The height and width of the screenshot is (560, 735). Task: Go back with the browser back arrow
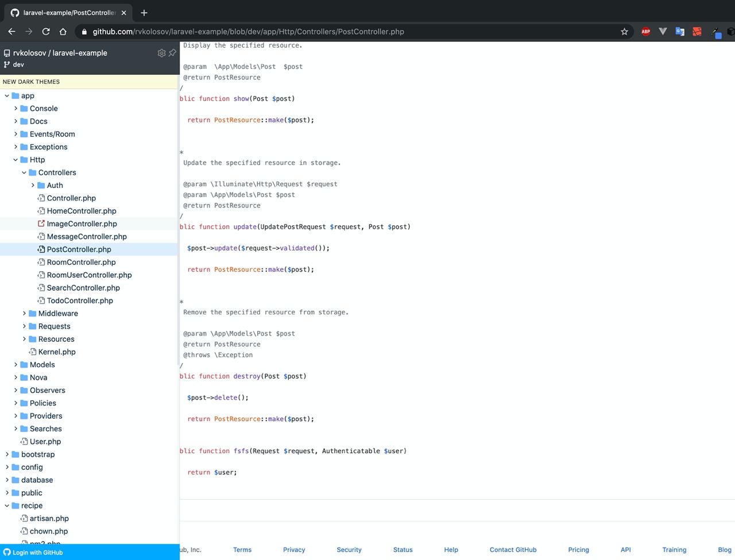click(x=11, y=32)
